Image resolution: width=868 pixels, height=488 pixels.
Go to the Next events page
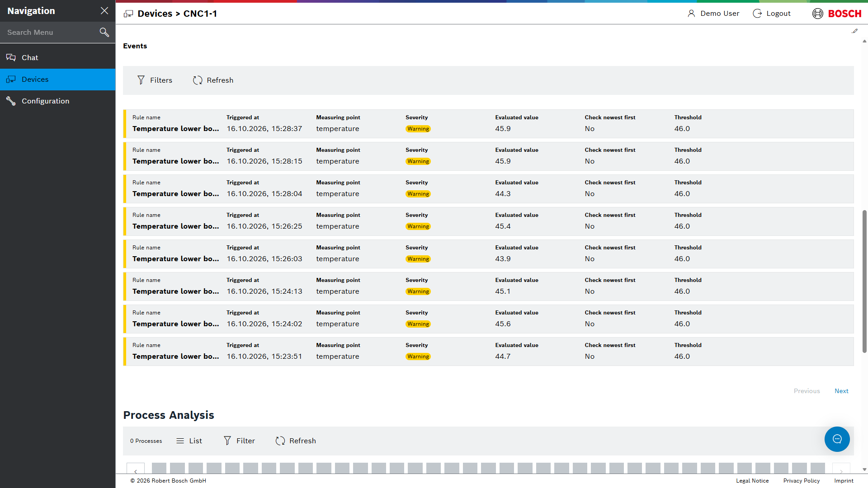(x=841, y=391)
